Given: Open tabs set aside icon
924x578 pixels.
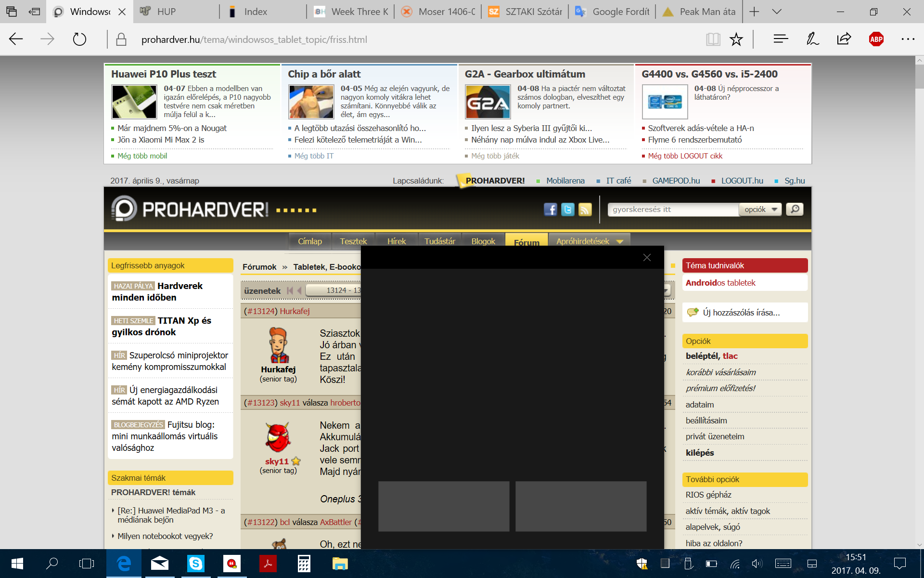Looking at the screenshot, I should coord(12,12).
